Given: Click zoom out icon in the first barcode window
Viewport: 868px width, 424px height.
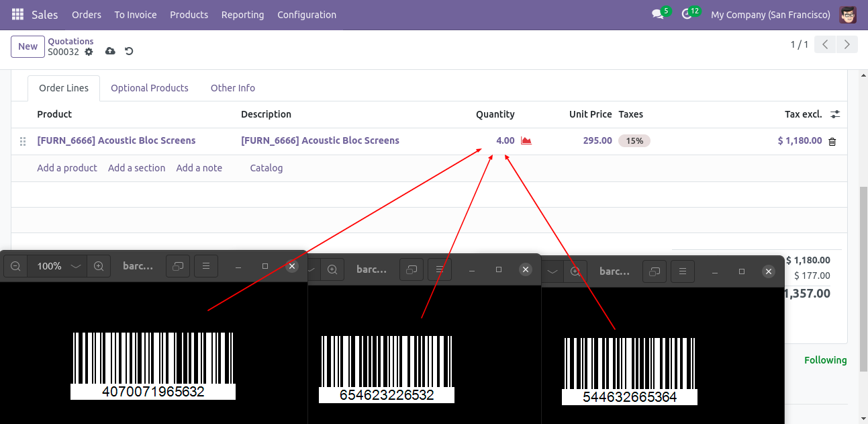Looking at the screenshot, I should pos(15,267).
